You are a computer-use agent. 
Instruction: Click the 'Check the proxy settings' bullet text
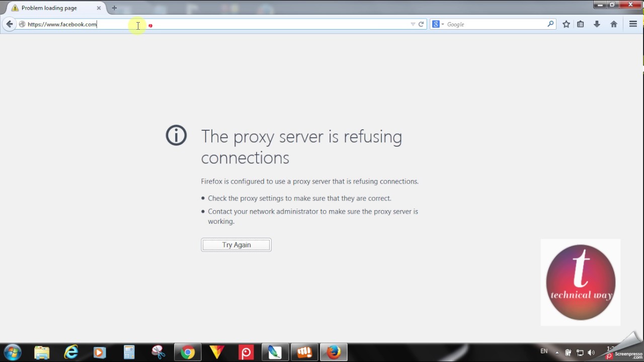tap(299, 198)
